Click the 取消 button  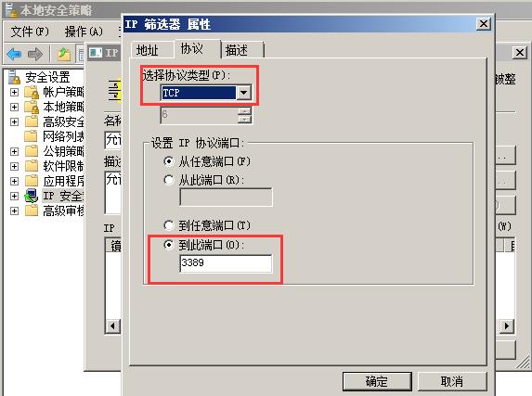452,381
